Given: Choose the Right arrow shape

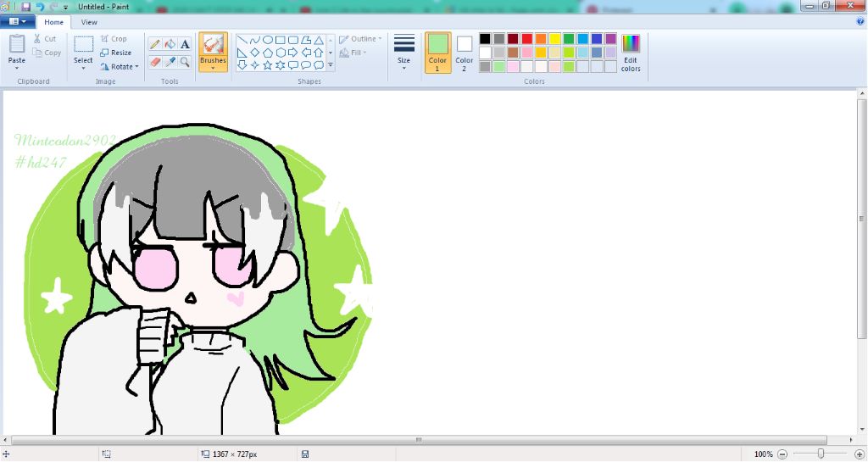Looking at the screenshot, I should [292, 53].
